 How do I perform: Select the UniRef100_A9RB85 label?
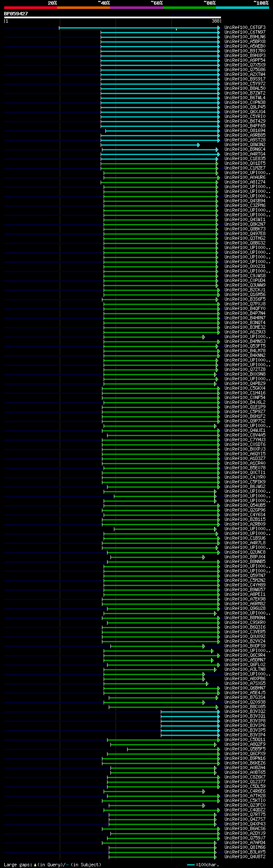click(x=245, y=135)
